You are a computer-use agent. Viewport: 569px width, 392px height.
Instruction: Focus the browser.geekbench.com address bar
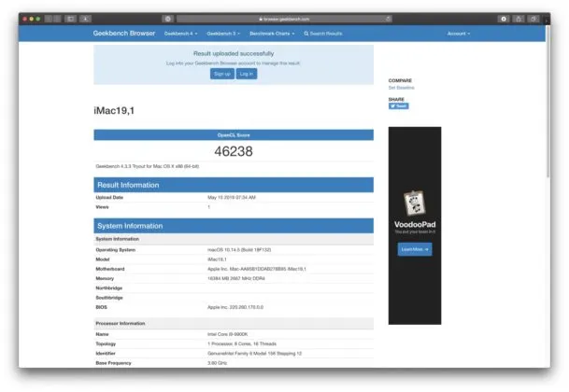284,19
